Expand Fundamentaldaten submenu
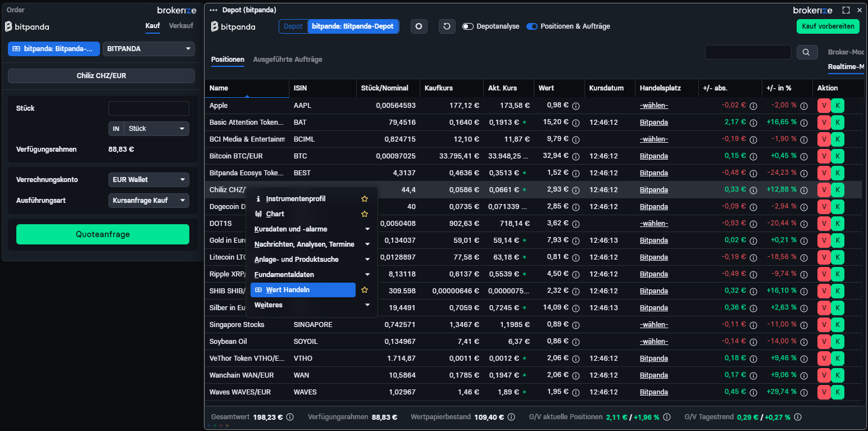Image resolution: width=868 pixels, height=431 pixels. point(312,275)
